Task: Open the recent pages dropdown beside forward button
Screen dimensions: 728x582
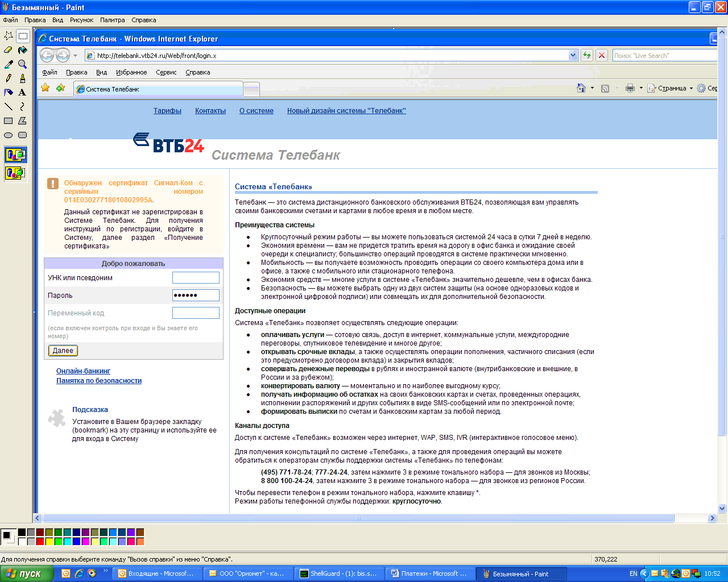Action: (75, 56)
